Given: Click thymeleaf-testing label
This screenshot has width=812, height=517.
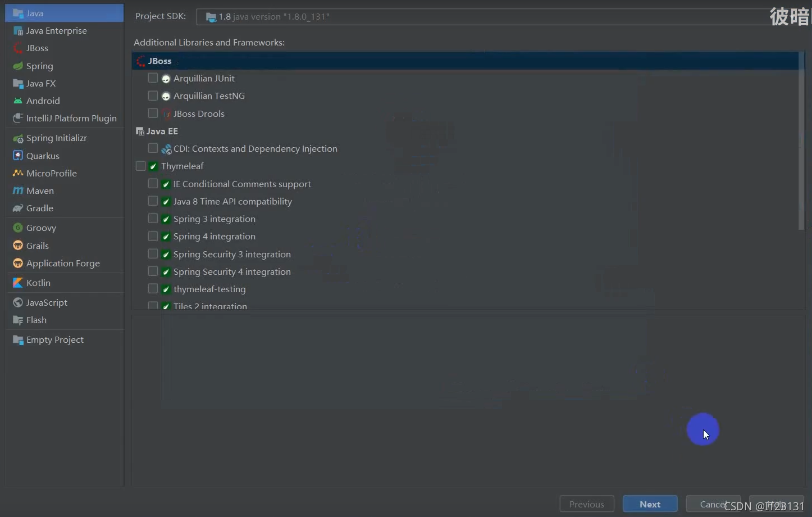Looking at the screenshot, I should (209, 289).
